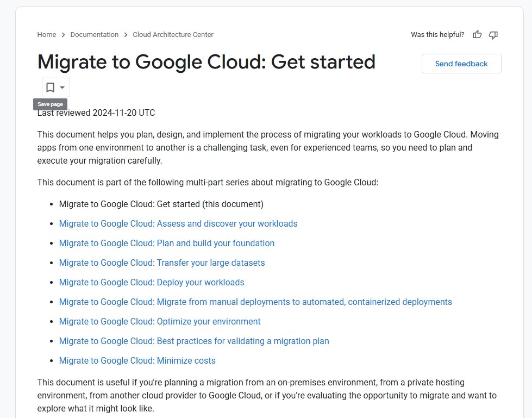Open 'Plan and build your foundation' link
The image size is (532, 418).
pyautogui.click(x=167, y=243)
